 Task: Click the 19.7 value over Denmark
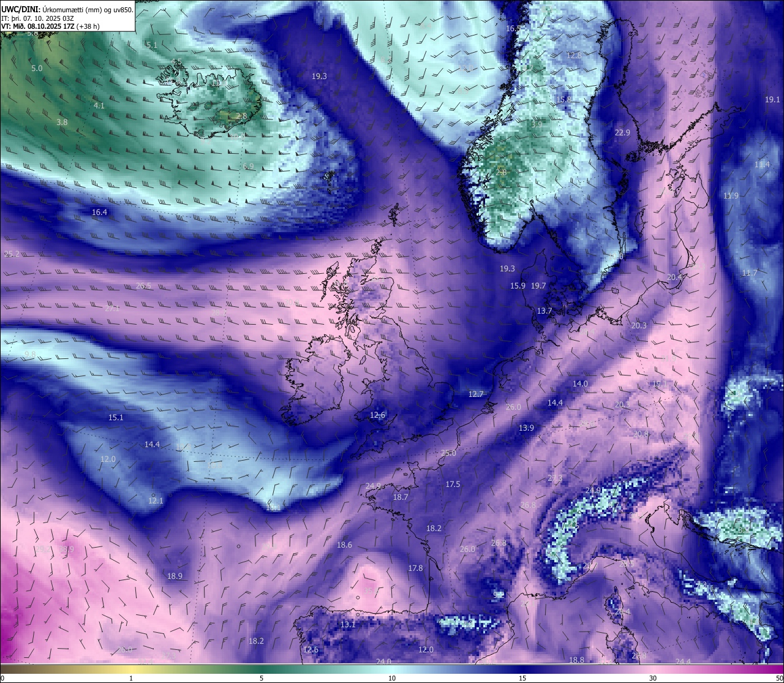click(x=538, y=285)
